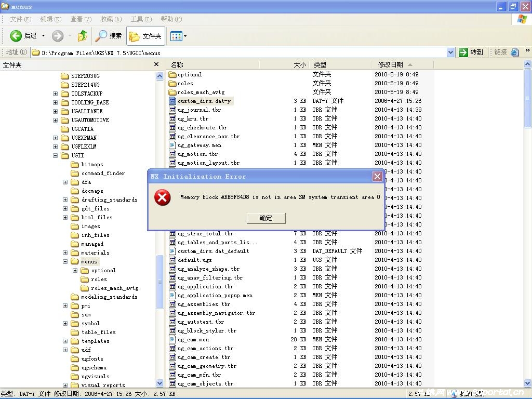Viewport: 532px width, 399px height.
Task: Select the ugfonts folder icon in tree
Action: pos(75,358)
